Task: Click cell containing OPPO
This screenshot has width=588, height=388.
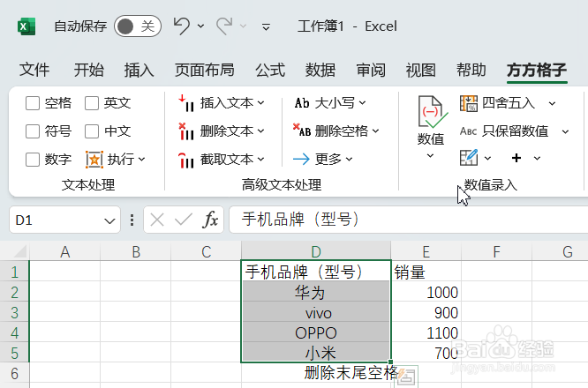Action: (316, 332)
